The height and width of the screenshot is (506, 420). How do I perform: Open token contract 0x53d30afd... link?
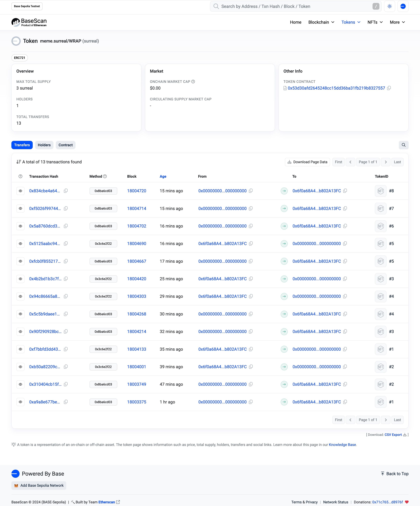coord(336,88)
